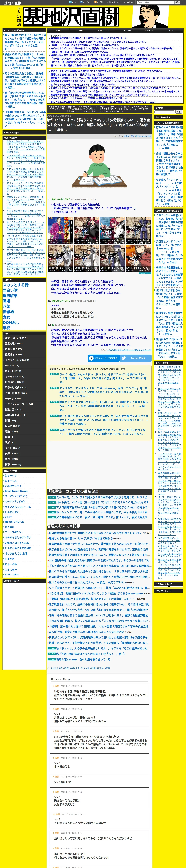Viewport: 186px width, 868px height.
Task: Click the はてブする bookmark icon link
Action: coord(86,2)
